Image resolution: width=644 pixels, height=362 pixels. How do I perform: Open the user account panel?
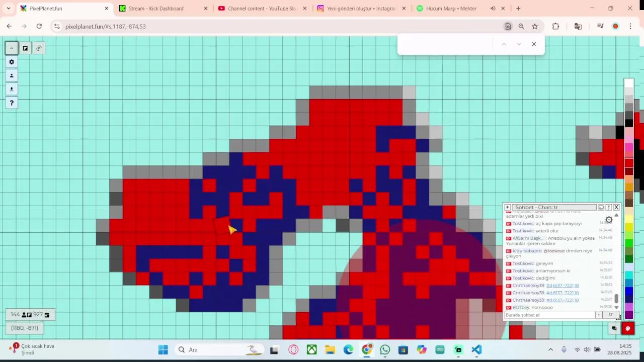coord(12,75)
